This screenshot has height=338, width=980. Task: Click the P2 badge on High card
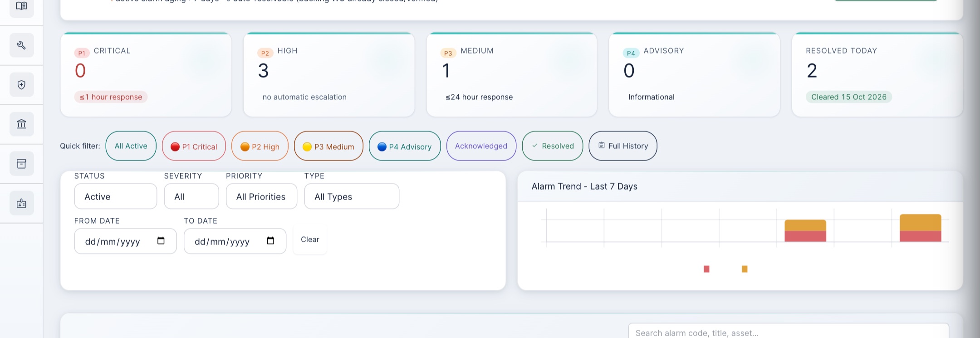coord(265,53)
